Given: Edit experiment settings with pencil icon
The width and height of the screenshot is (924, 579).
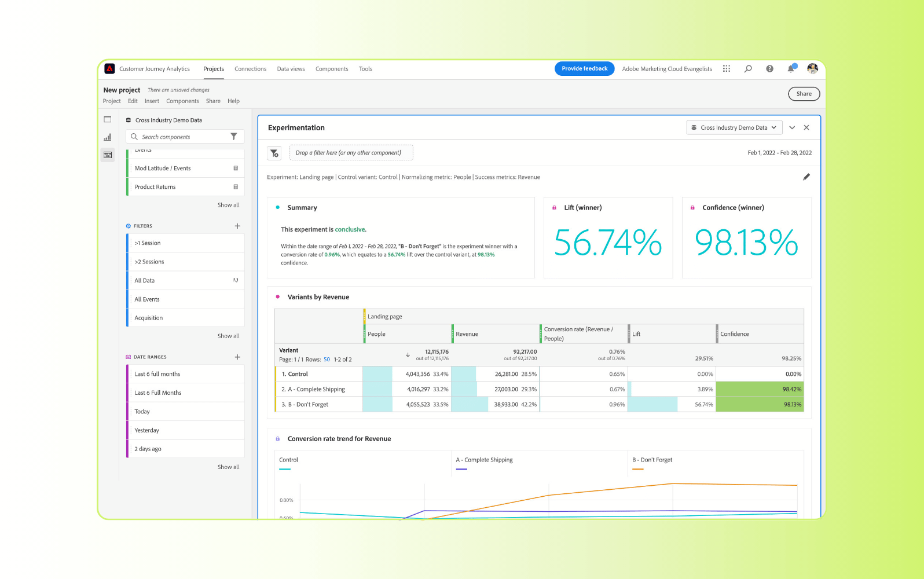Looking at the screenshot, I should [806, 177].
